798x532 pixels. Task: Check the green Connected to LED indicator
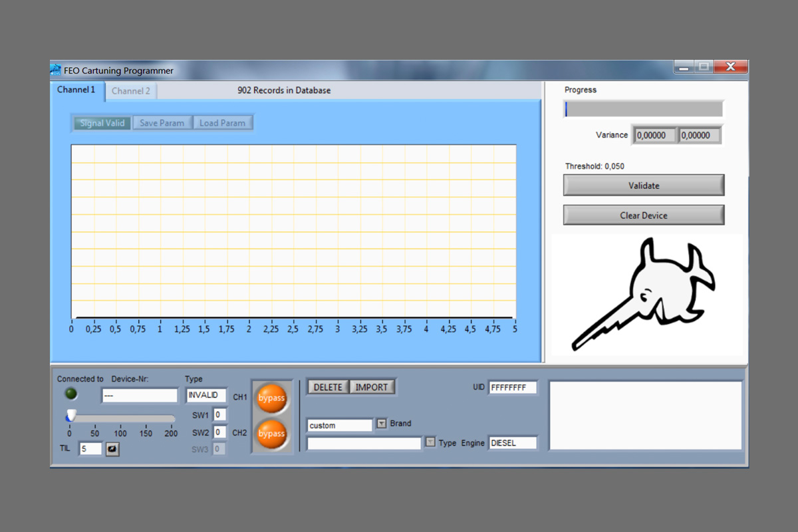[70, 394]
